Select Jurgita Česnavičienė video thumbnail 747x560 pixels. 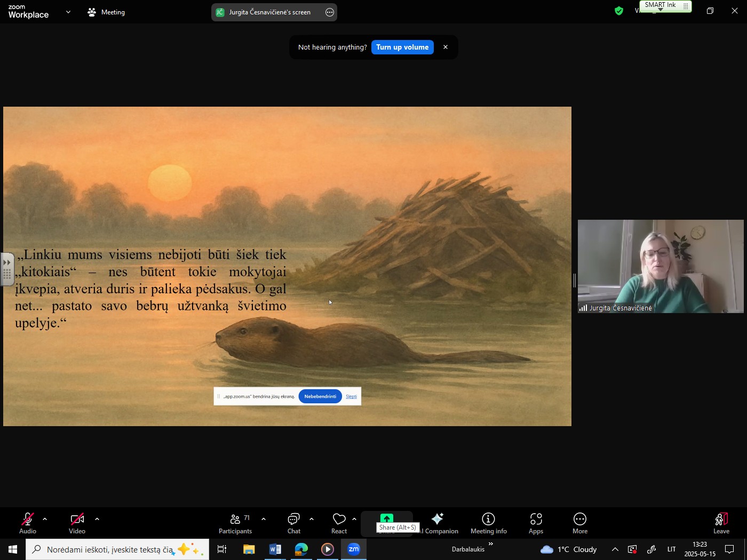(661, 266)
